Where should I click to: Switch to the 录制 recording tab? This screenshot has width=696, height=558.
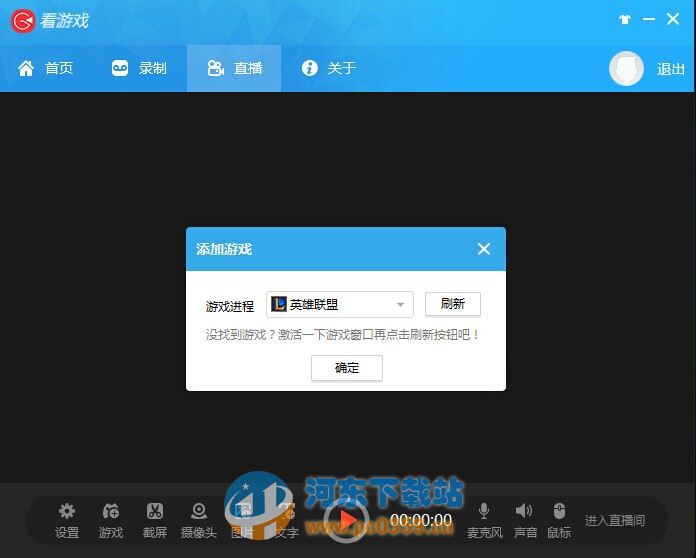(139, 68)
